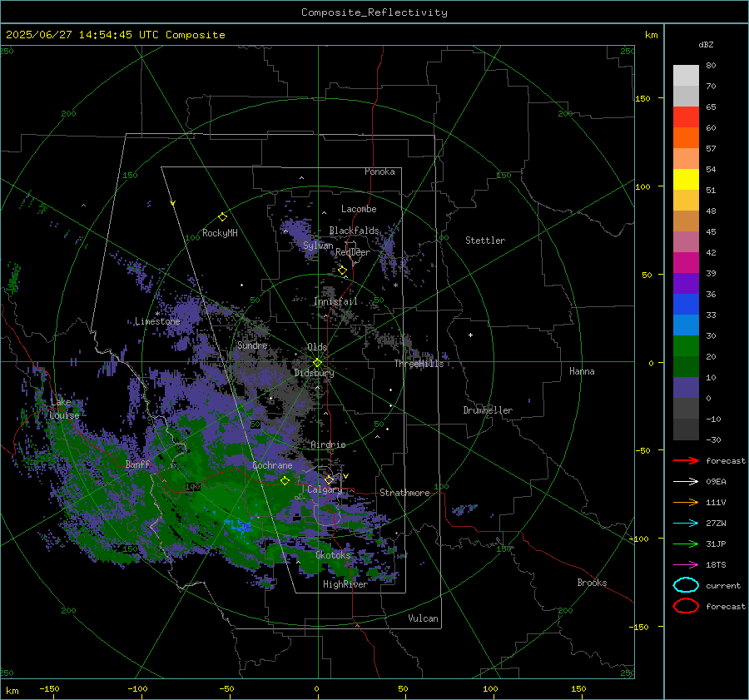Click the Calgary city label
This screenshot has width=749, height=700.
325,489
